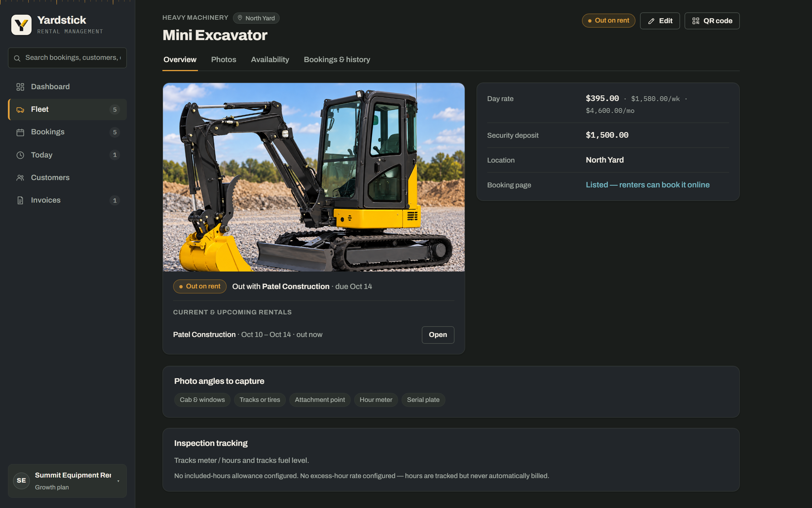Click the Hour meter chip
812x508 pixels.
click(x=376, y=400)
